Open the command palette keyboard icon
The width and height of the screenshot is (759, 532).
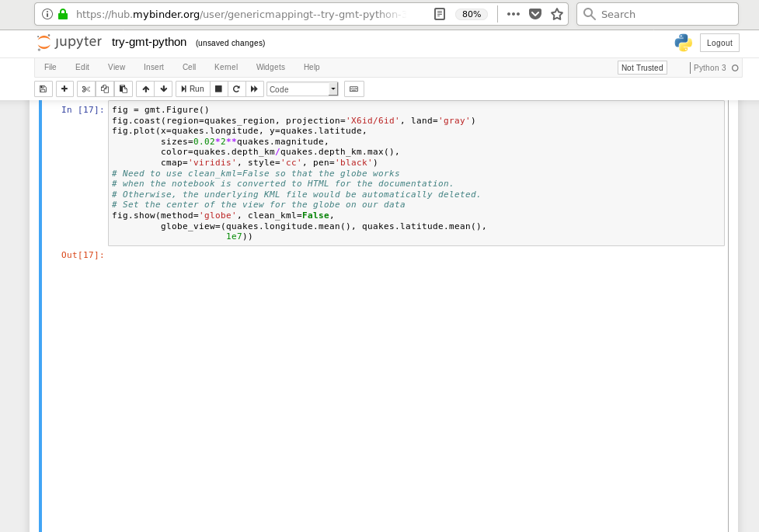coord(353,89)
